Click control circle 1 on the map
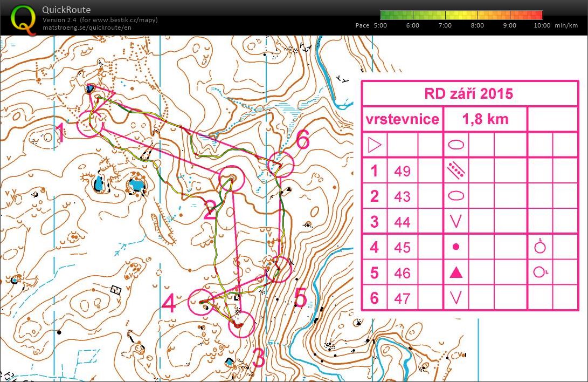The width and height of the screenshot is (588, 382). [91, 124]
